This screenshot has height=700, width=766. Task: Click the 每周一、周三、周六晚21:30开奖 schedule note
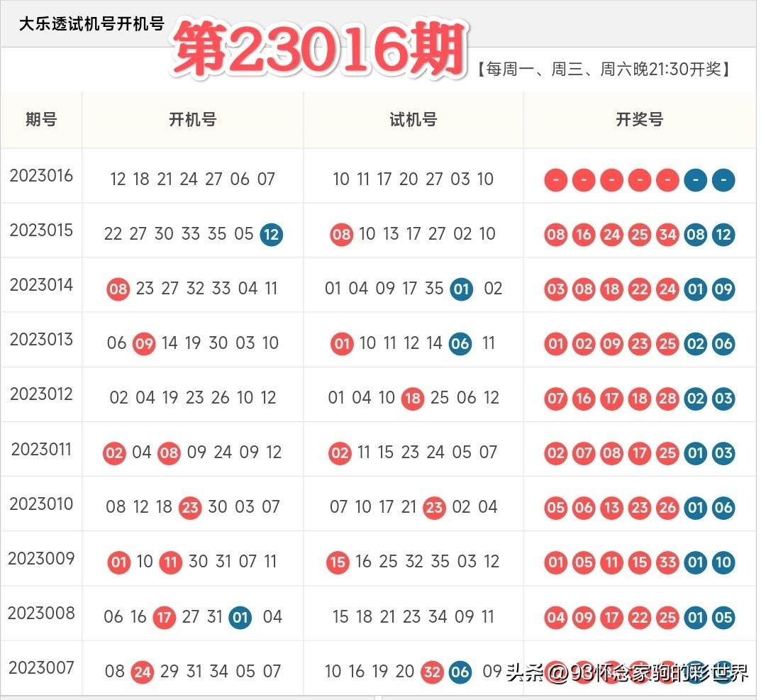pyautogui.click(x=604, y=70)
